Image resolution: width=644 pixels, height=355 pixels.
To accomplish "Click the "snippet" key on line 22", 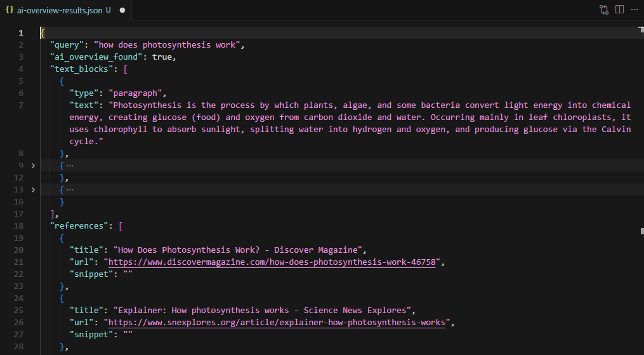I will (x=91, y=274).
